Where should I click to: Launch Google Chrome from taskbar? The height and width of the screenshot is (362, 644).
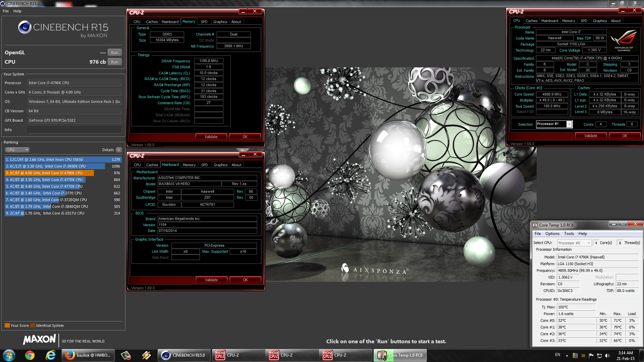[30, 355]
